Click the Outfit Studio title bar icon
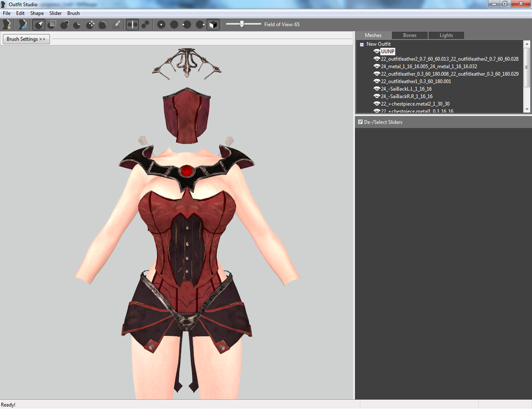 tap(3, 4)
